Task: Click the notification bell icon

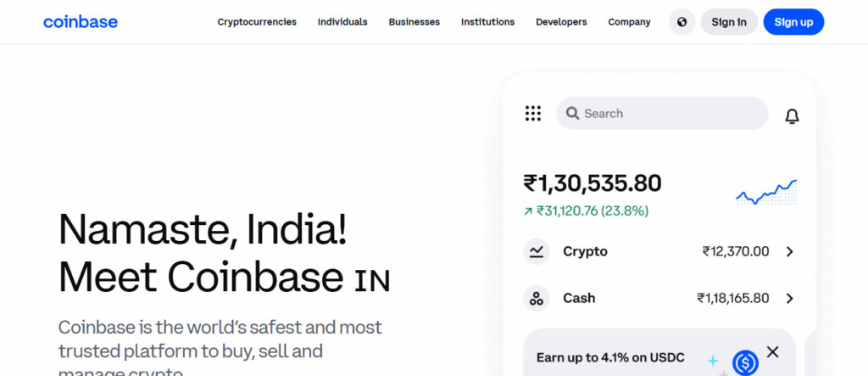Action: pyautogui.click(x=792, y=116)
